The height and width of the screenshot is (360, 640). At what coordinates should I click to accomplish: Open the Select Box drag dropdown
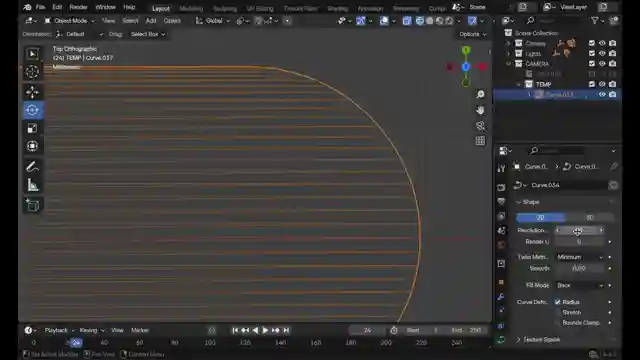(148, 34)
